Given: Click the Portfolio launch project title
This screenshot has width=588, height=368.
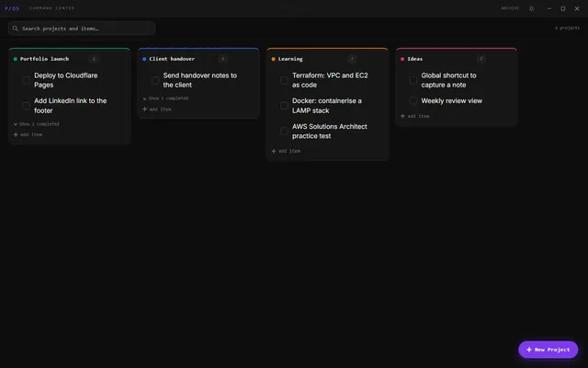Looking at the screenshot, I should pos(44,59).
